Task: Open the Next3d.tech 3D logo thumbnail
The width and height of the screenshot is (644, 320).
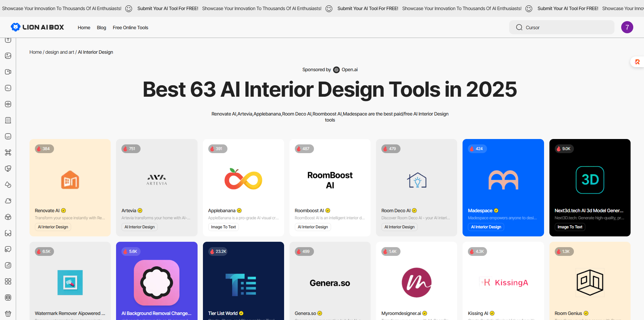Action: click(x=590, y=180)
